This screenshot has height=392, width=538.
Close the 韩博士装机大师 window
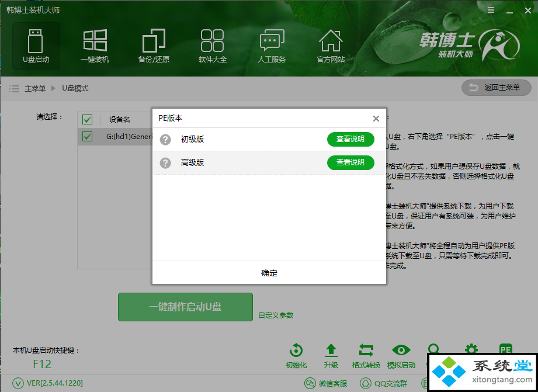pos(528,11)
